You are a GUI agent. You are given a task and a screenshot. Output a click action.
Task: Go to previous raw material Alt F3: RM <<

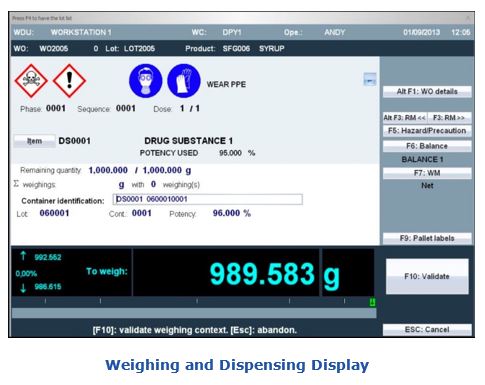[405, 117]
